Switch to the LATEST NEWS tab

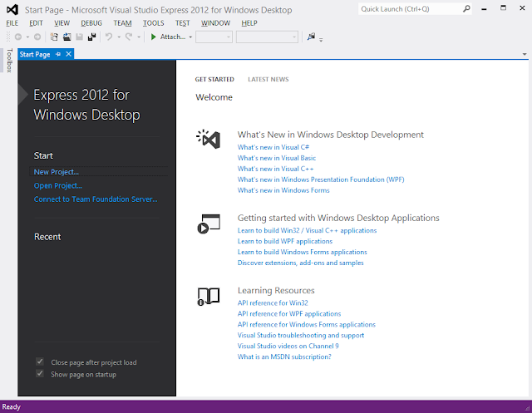[x=268, y=79]
